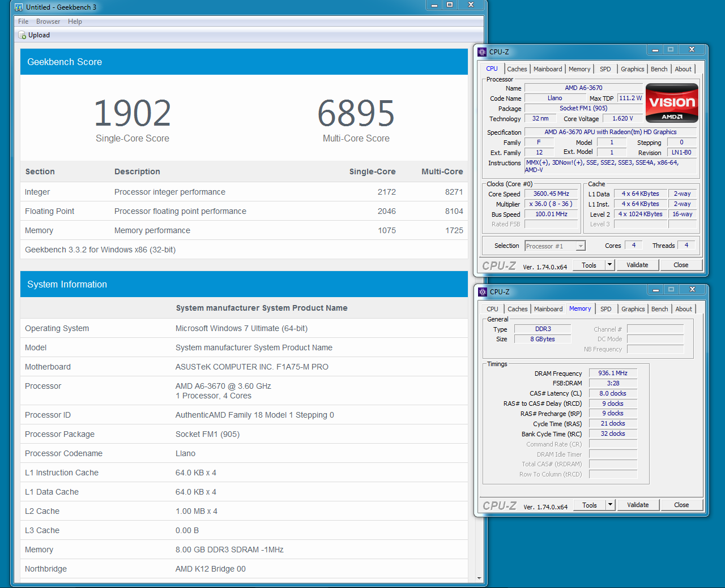Click the lower CPU-Z window title icon

pyautogui.click(x=483, y=291)
